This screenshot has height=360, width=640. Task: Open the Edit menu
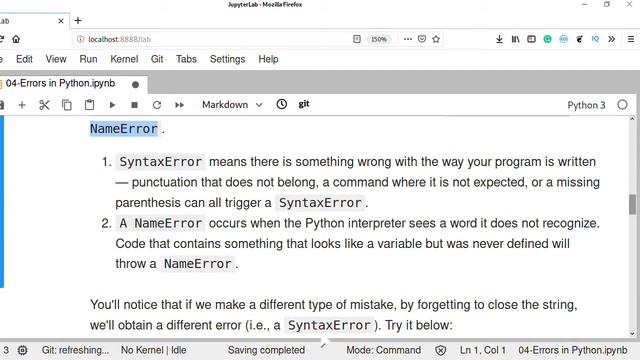click(x=24, y=59)
